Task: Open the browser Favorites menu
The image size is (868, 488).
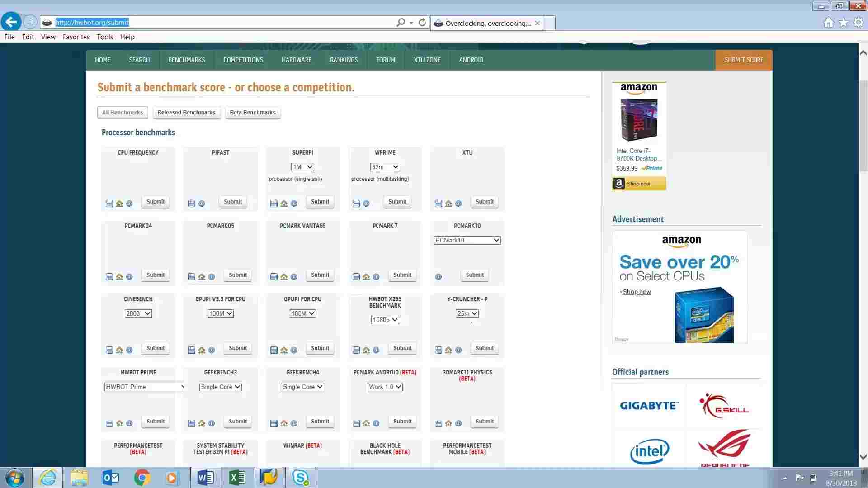Action: coord(76,37)
